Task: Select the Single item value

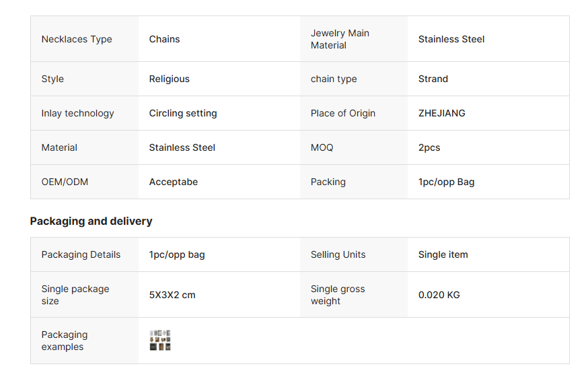Action: point(443,254)
